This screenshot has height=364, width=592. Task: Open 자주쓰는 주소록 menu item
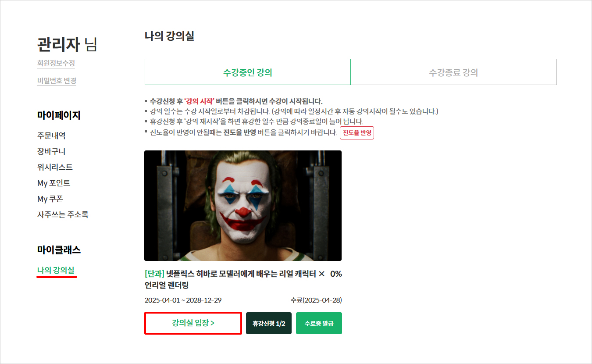(63, 214)
